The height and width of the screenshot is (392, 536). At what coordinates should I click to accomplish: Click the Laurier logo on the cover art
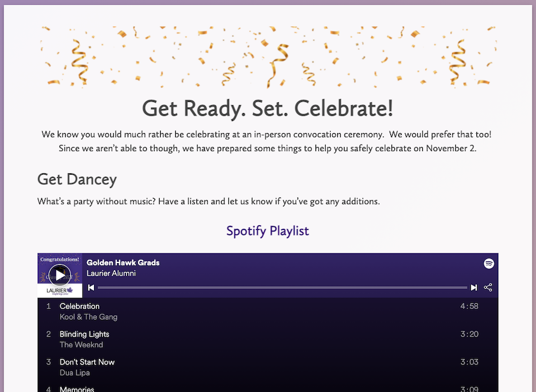pos(60,291)
